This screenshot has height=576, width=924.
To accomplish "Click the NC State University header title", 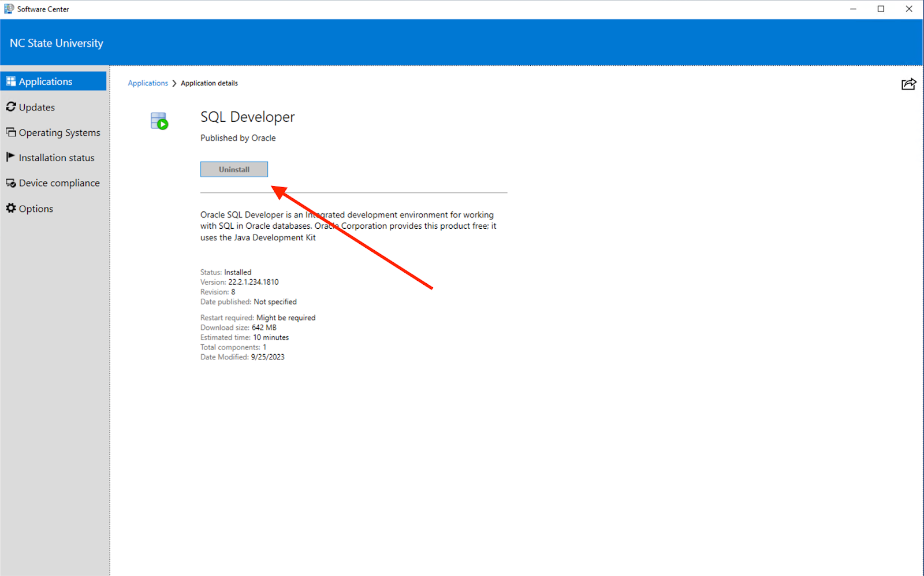I will pos(57,43).
